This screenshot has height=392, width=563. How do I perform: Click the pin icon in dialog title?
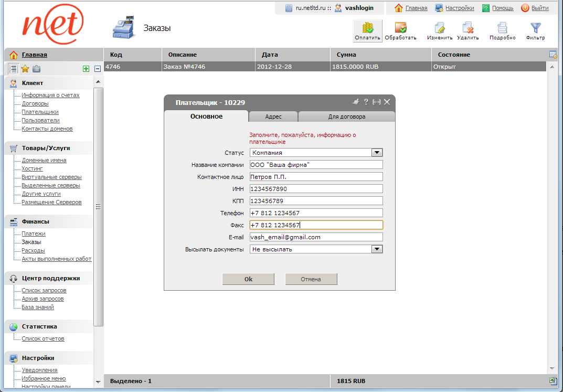click(355, 102)
